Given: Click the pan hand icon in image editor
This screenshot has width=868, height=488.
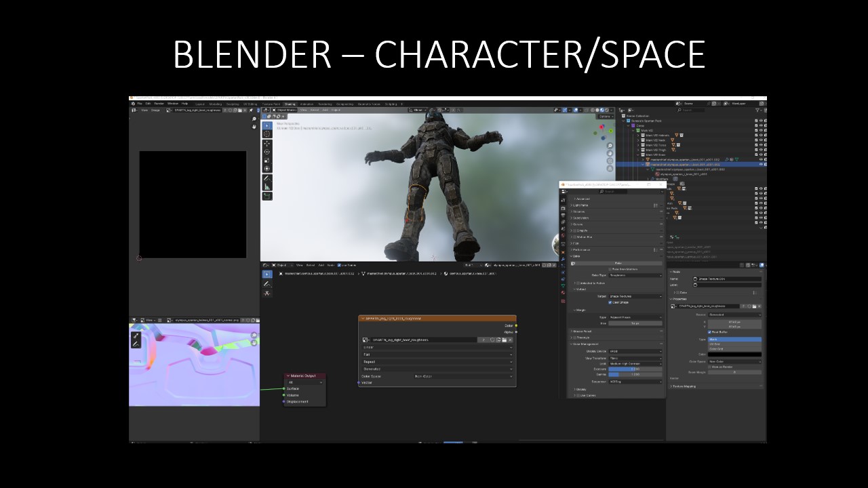Looking at the screenshot, I should pyautogui.click(x=254, y=126).
